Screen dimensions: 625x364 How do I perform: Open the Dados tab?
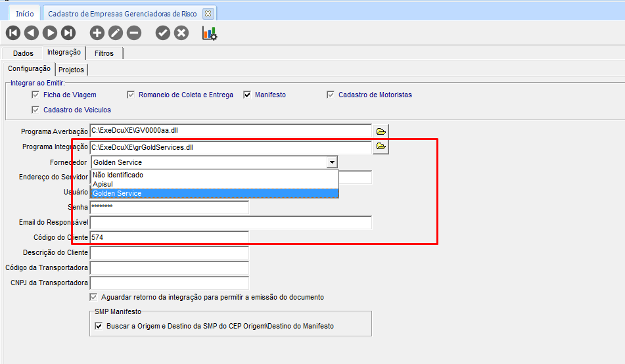tap(23, 53)
